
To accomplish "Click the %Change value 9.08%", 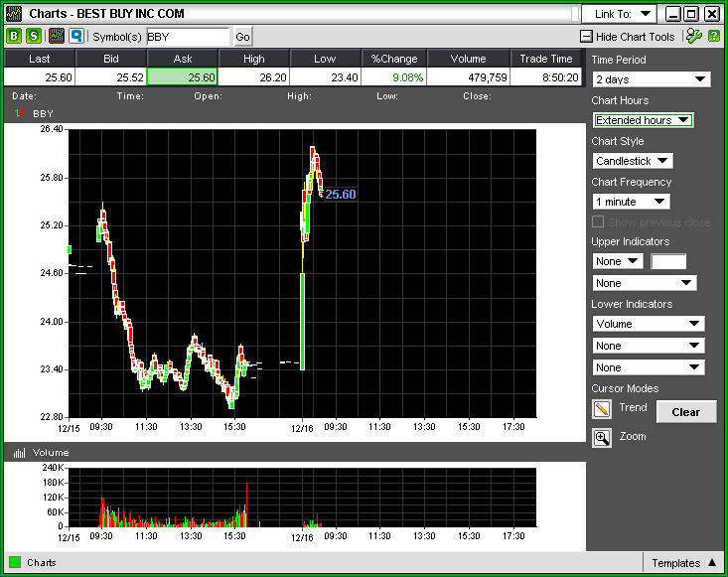I will (393, 77).
